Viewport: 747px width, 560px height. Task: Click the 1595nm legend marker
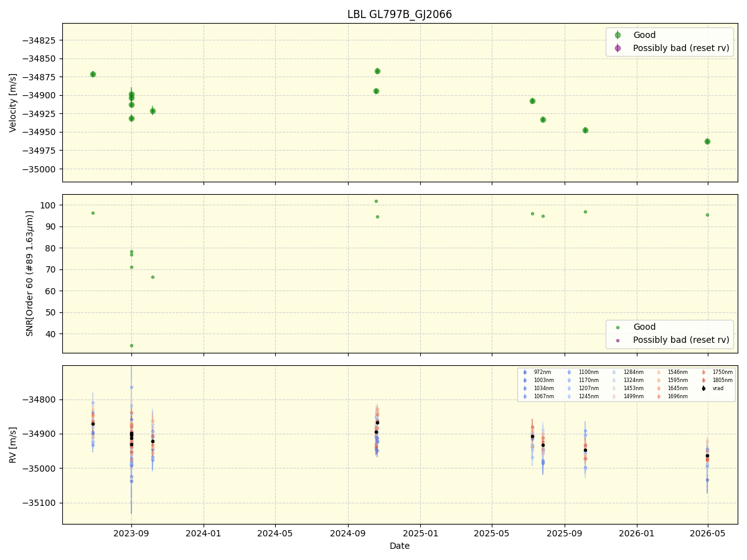[x=659, y=380]
